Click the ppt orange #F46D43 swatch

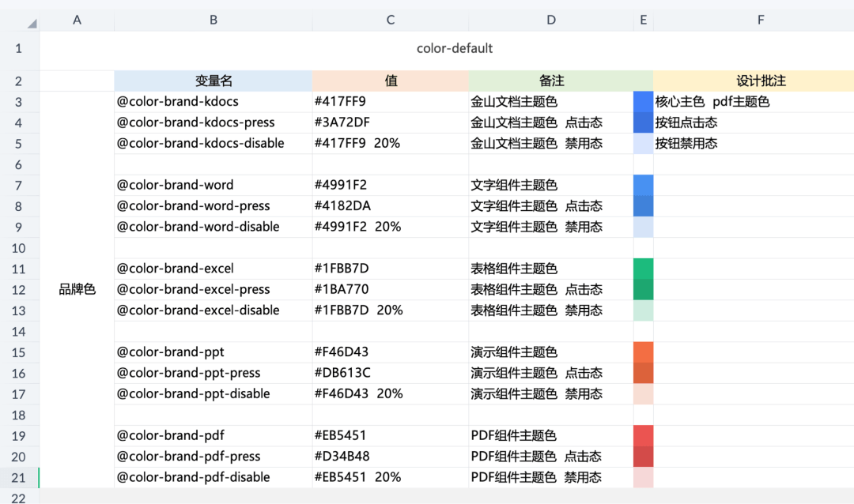click(643, 352)
